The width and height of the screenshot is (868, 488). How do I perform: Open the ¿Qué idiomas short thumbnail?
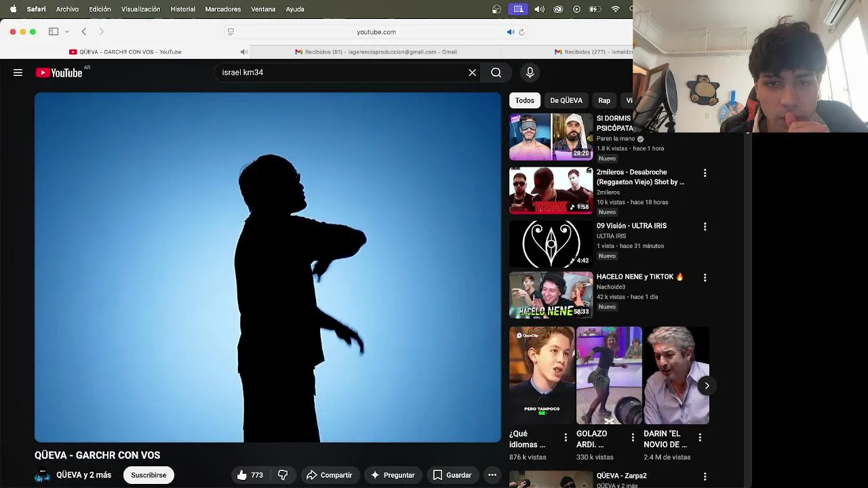(542, 375)
